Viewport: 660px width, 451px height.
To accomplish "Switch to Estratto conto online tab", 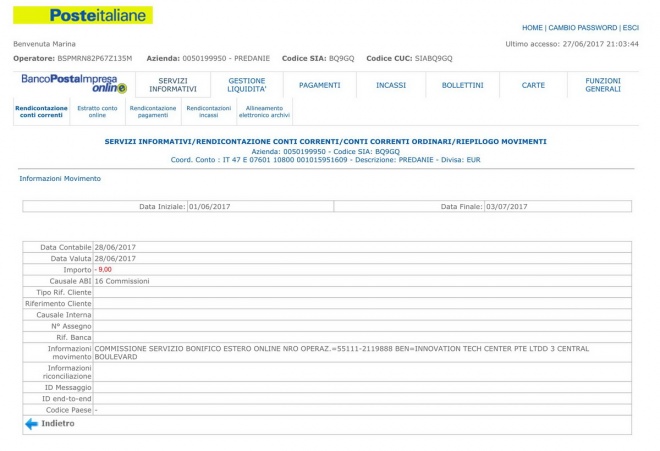I will click(x=97, y=111).
